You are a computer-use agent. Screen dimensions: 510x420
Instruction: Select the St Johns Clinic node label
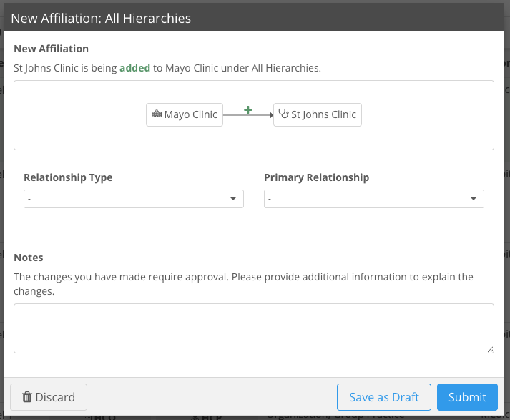tap(323, 114)
